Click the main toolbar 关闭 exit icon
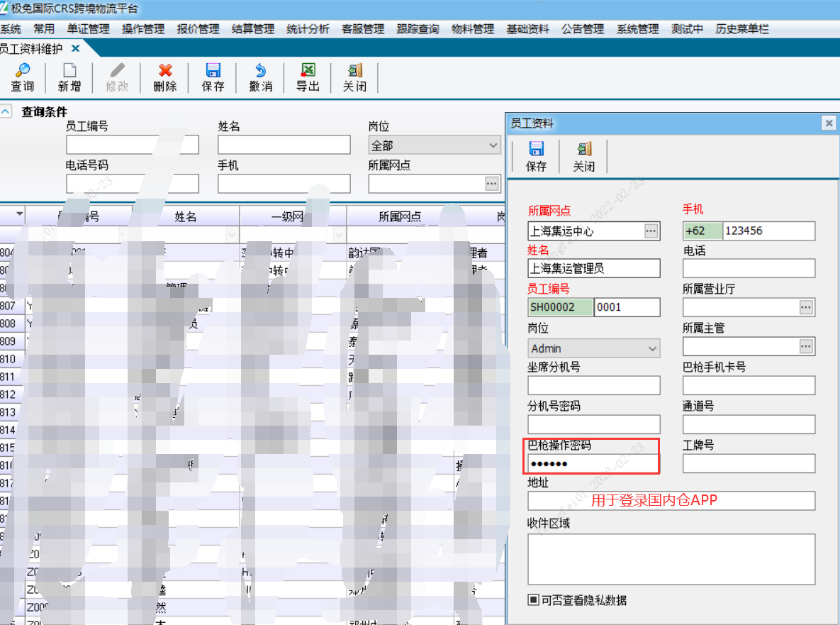 pyautogui.click(x=354, y=78)
